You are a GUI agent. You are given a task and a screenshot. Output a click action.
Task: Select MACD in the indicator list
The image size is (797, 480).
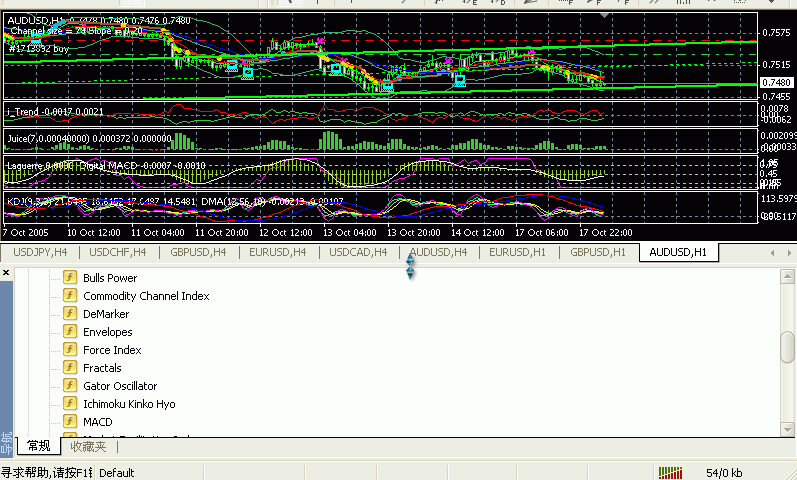pyautogui.click(x=98, y=422)
